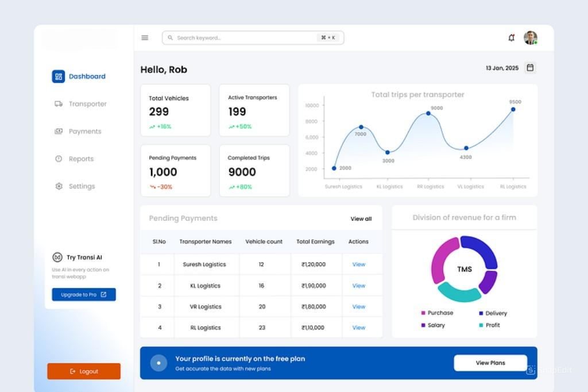This screenshot has height=392, width=588.
Task: Click View link for RL Logistics
Action: [358, 328]
